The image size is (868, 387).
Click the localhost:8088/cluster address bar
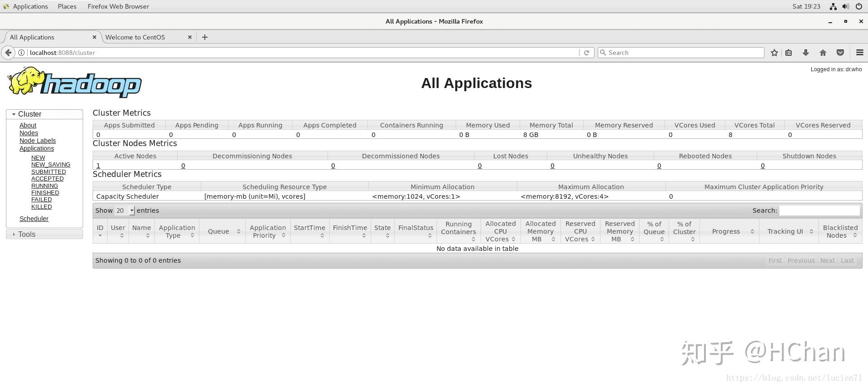click(x=303, y=53)
